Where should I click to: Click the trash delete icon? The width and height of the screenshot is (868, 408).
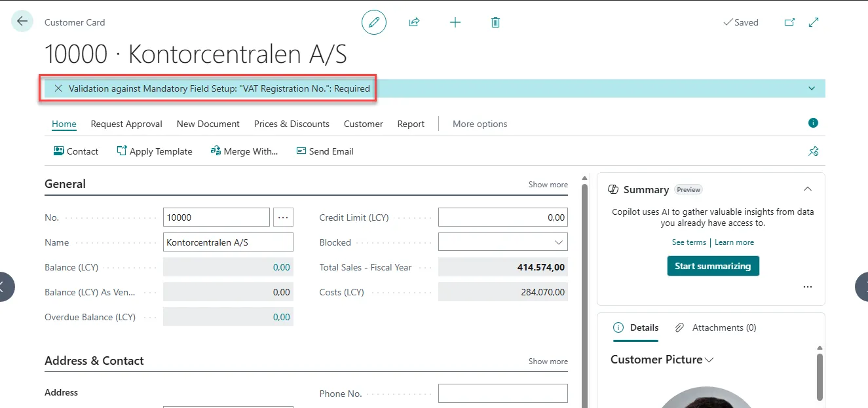tap(495, 22)
